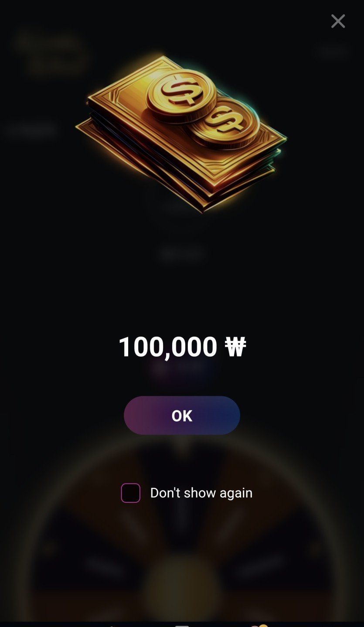
Task: Tap the golden cash stack illustration
Action: tap(181, 133)
